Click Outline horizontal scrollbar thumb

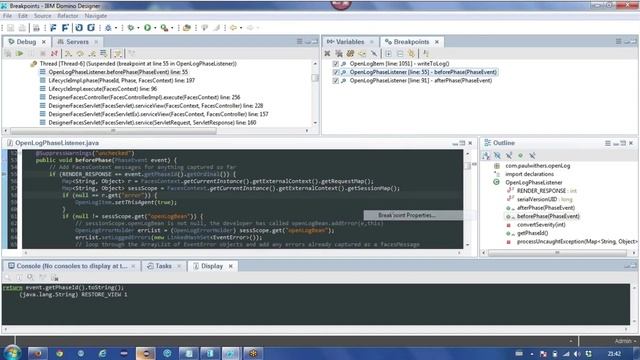click(x=557, y=253)
